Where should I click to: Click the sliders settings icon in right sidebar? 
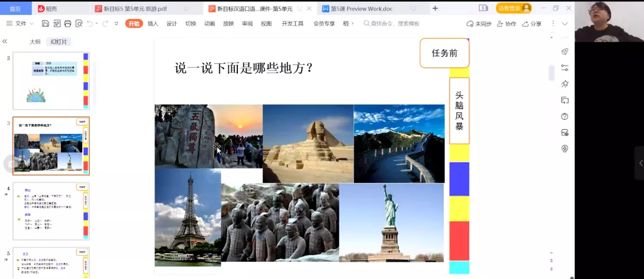565,68
